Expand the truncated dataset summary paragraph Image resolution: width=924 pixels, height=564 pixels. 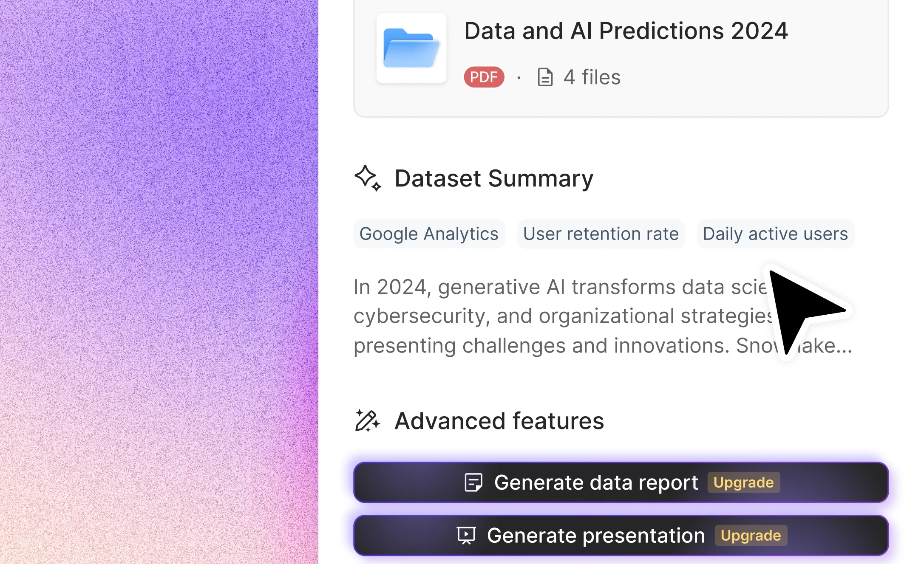click(x=603, y=316)
